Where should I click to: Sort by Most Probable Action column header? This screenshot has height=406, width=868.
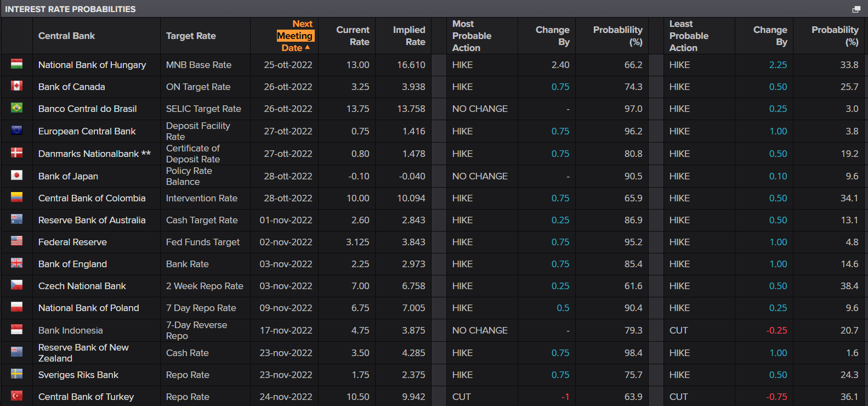pyautogui.click(x=472, y=36)
